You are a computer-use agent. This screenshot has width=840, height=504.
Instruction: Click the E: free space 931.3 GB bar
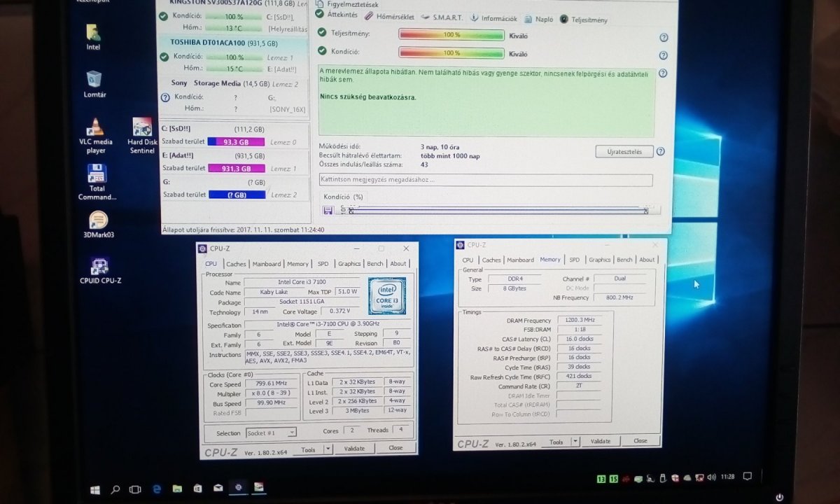237,168
